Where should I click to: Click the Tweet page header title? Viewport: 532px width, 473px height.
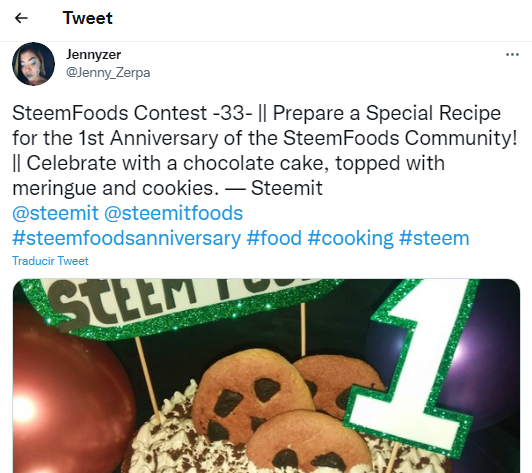pos(88,18)
